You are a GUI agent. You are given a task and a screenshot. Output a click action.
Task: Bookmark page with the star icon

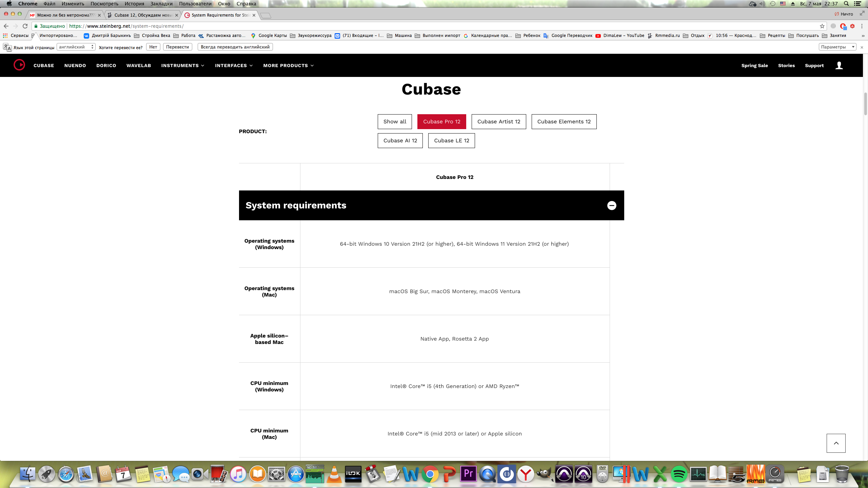(x=822, y=26)
